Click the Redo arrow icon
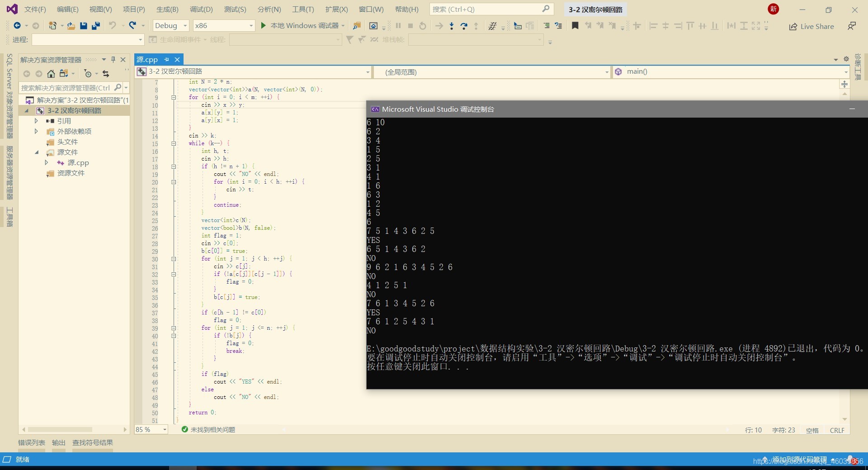Image resolution: width=868 pixels, height=470 pixels. (132, 26)
